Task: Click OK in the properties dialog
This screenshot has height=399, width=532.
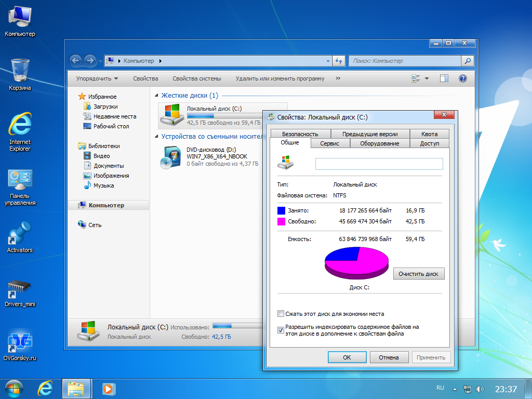Action: point(347,357)
